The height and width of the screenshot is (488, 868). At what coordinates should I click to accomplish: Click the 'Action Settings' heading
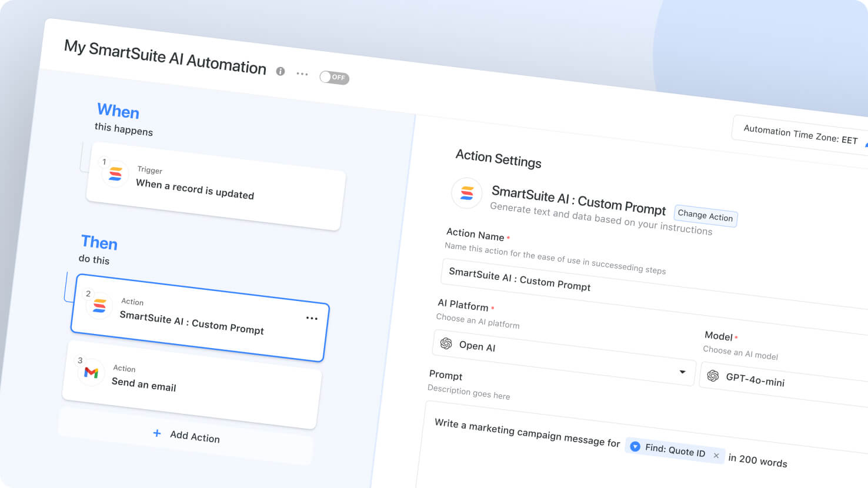point(499,159)
